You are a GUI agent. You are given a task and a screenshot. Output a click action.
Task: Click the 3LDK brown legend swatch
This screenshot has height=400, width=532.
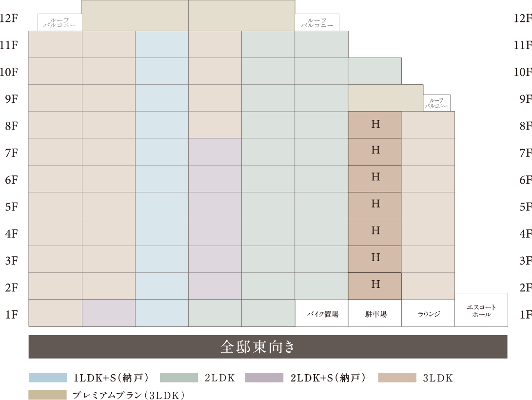click(x=397, y=378)
